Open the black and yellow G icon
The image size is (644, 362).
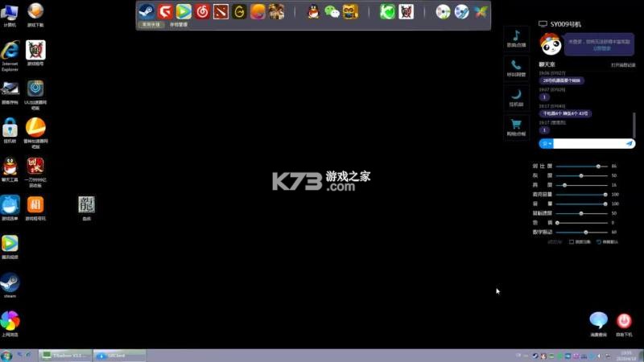coord(239,11)
